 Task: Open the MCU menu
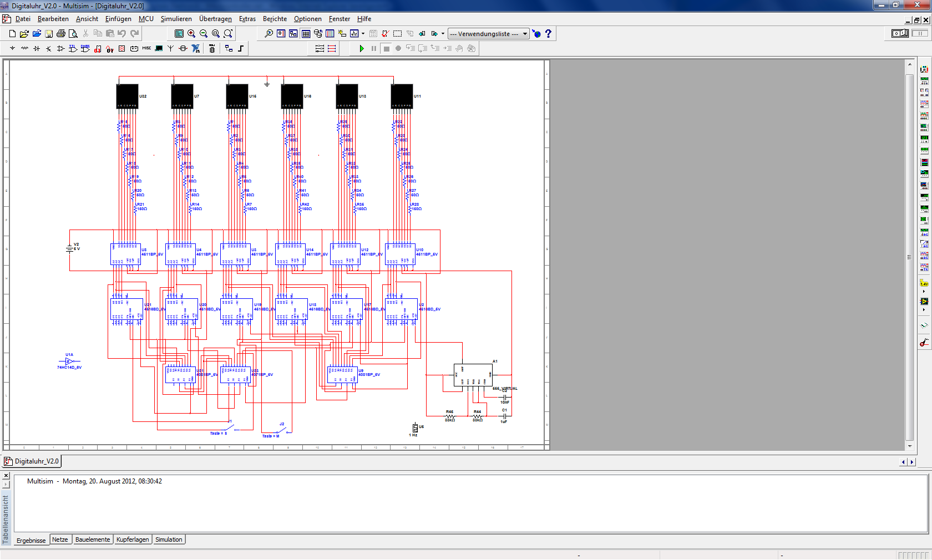[146, 19]
